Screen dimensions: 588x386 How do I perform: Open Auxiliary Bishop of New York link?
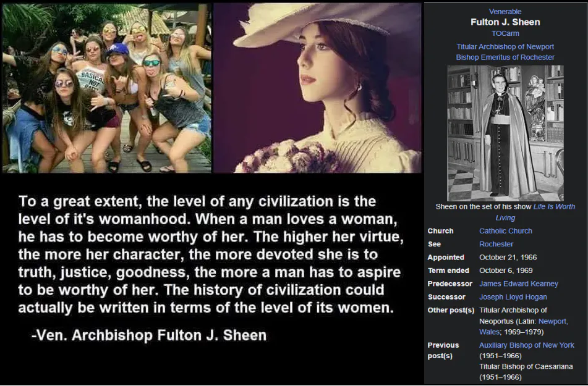pyautogui.click(x=527, y=345)
